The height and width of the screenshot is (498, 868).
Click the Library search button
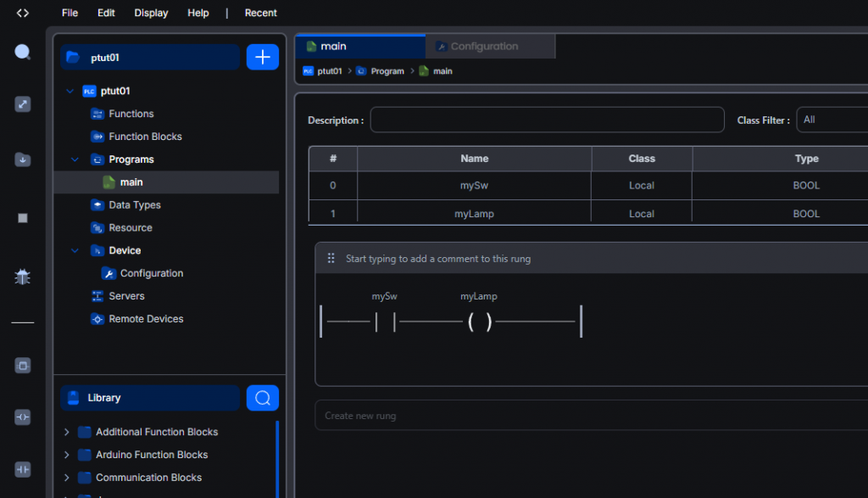point(263,398)
